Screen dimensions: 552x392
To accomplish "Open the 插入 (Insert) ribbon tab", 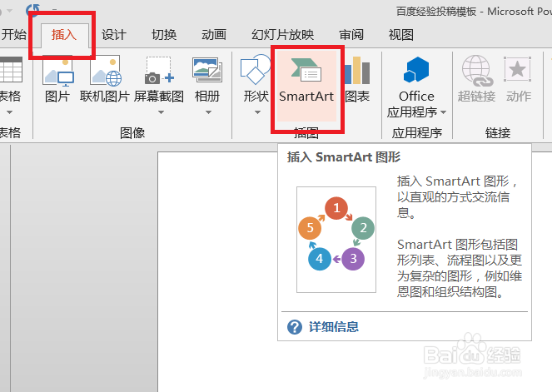I will pos(64,35).
